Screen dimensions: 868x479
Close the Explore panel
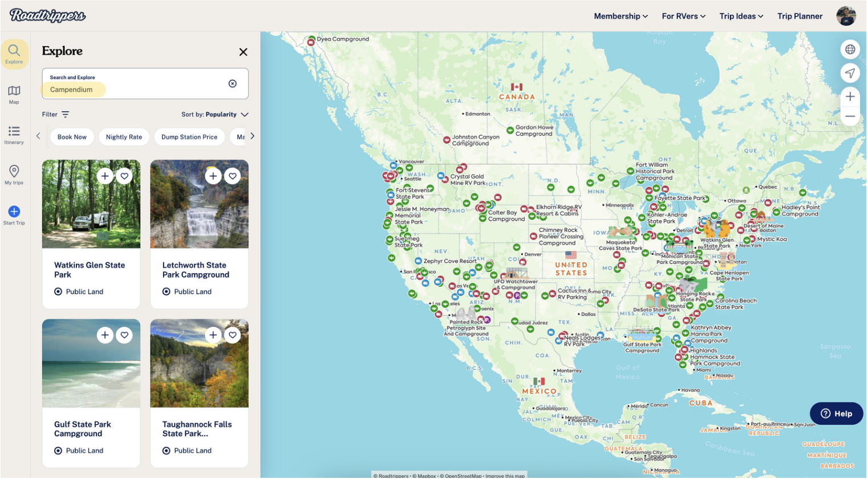(244, 52)
